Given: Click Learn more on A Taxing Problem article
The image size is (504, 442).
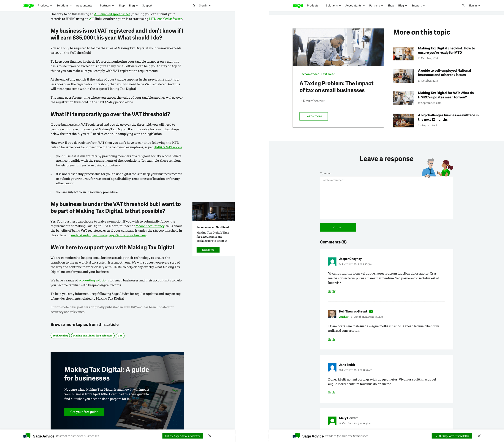Looking at the screenshot, I should pos(313,116).
